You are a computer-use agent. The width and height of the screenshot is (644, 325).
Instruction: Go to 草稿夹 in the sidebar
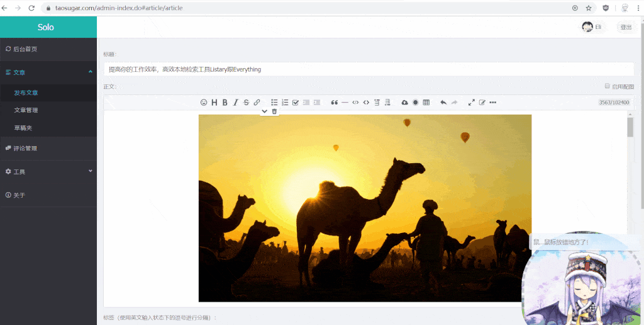24,128
